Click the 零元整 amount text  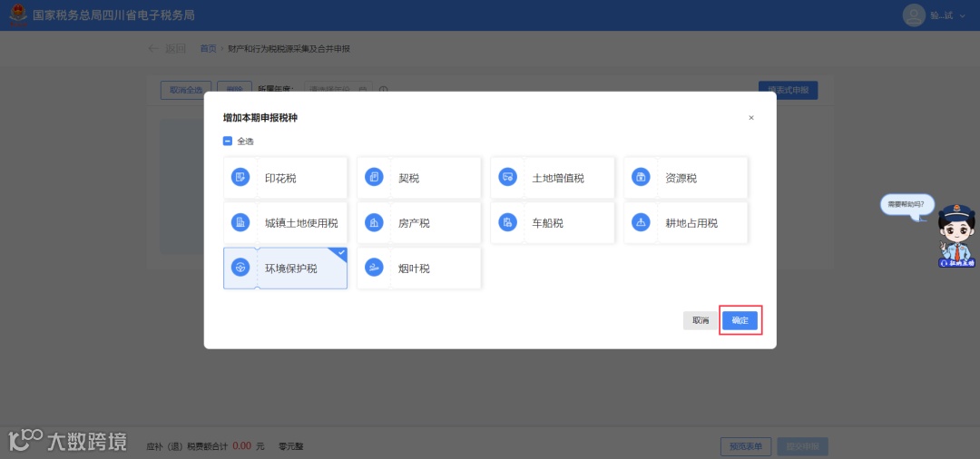[x=290, y=446]
